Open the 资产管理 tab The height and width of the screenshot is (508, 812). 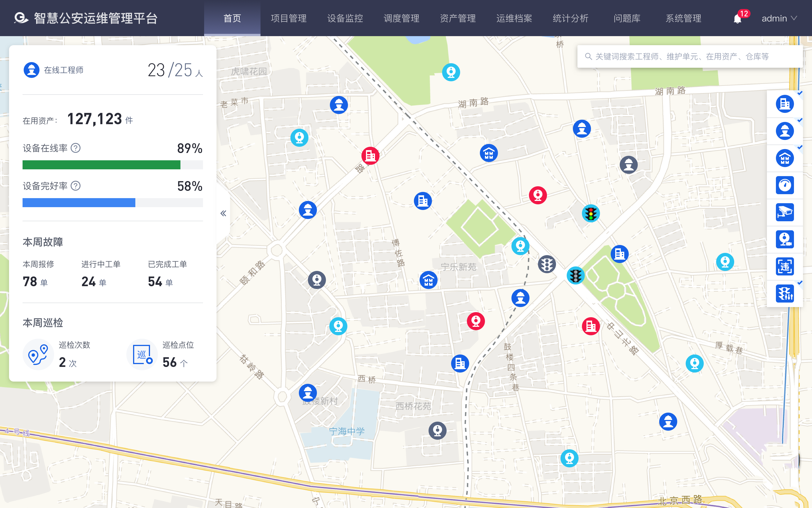pyautogui.click(x=458, y=18)
